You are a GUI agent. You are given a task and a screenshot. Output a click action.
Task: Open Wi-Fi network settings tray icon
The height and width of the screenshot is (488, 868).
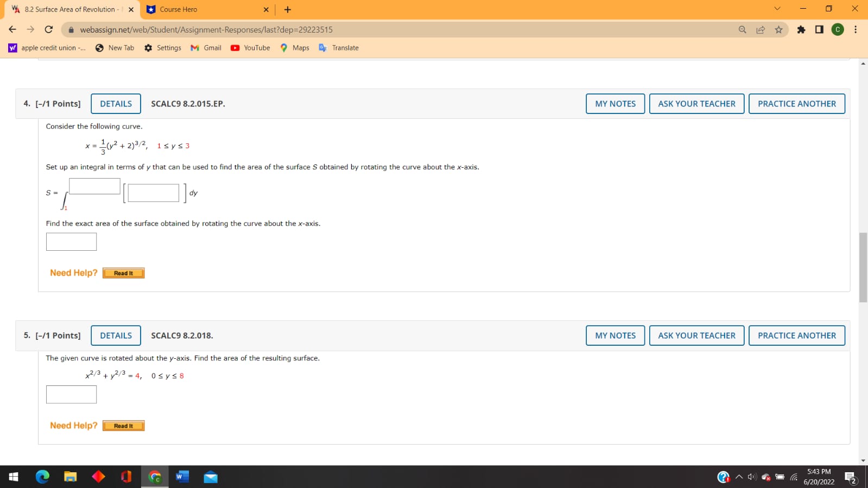point(794,477)
